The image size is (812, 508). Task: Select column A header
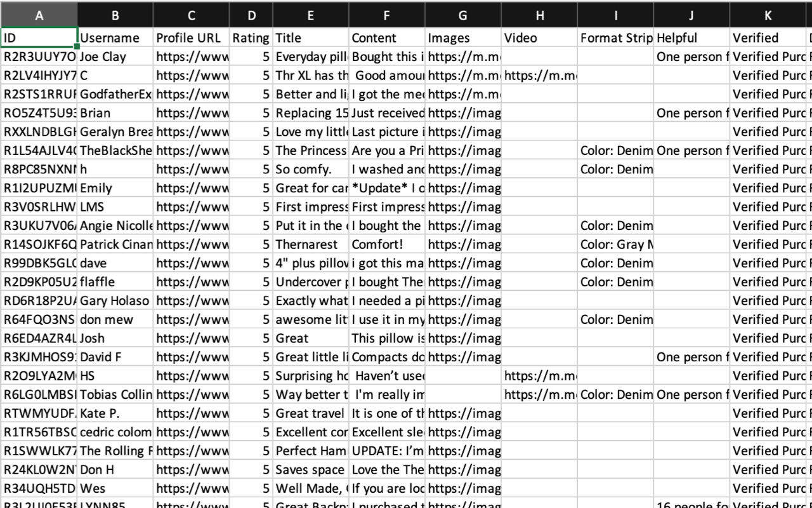[x=39, y=16]
